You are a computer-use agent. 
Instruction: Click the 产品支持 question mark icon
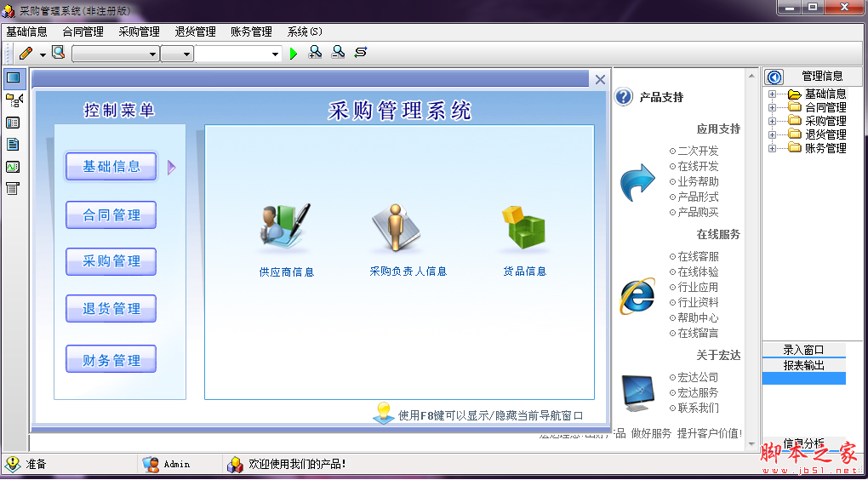click(623, 97)
